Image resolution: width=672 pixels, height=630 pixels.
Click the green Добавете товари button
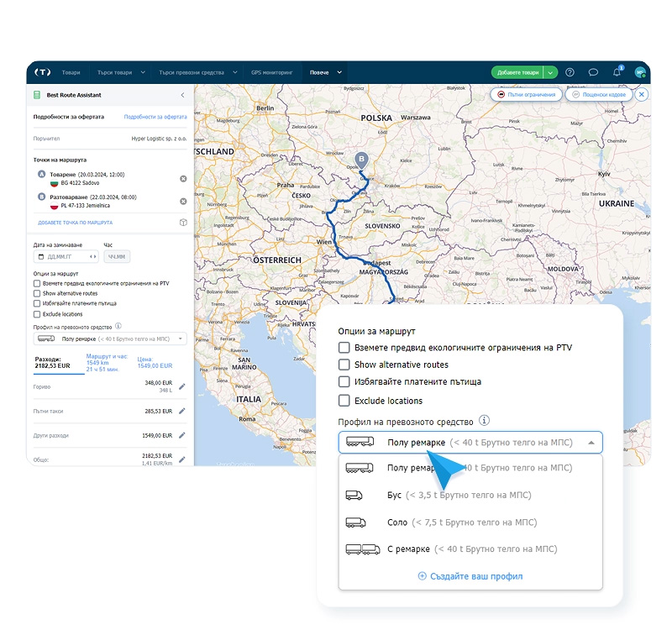coord(517,72)
